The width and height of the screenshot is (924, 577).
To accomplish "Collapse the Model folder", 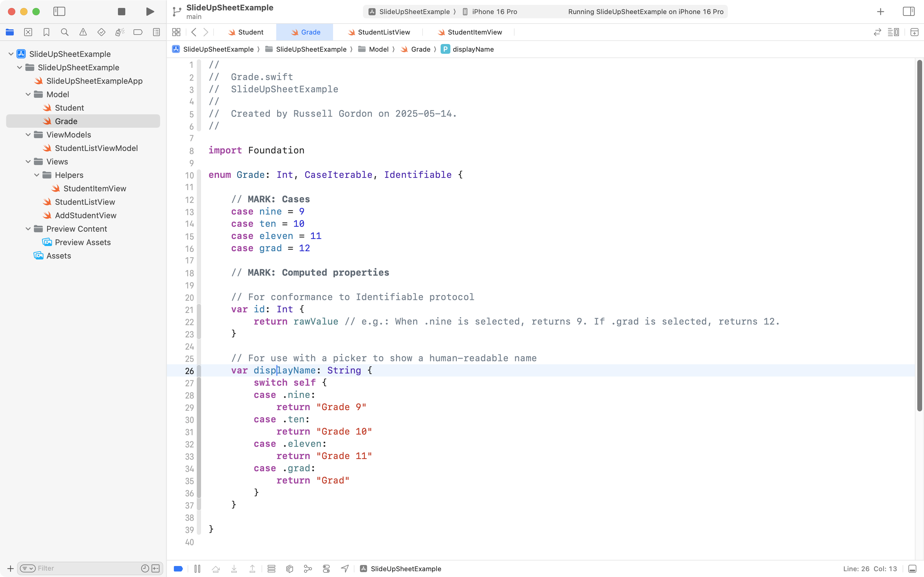I will [28, 94].
